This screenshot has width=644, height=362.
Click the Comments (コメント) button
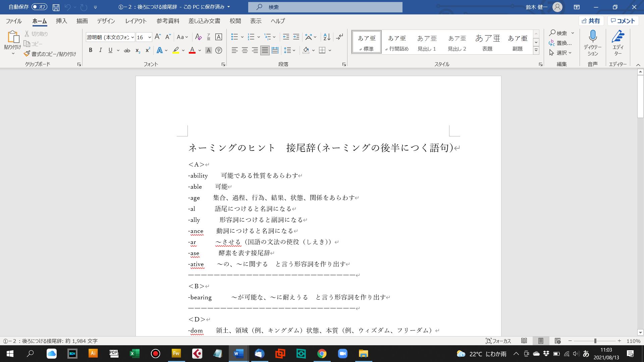623,21
